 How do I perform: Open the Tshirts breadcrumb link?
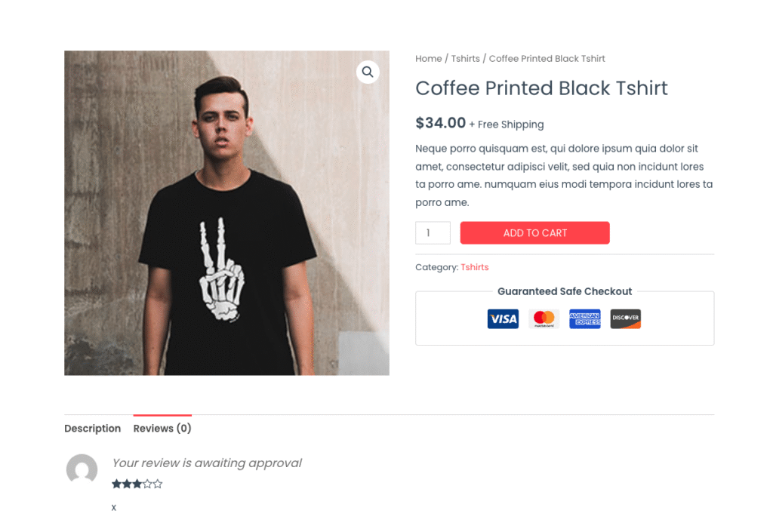click(465, 59)
